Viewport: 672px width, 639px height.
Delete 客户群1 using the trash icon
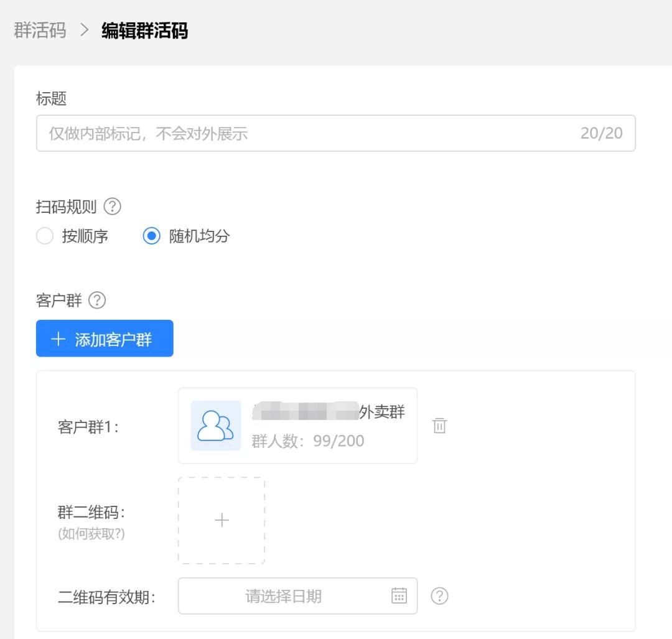tap(440, 426)
